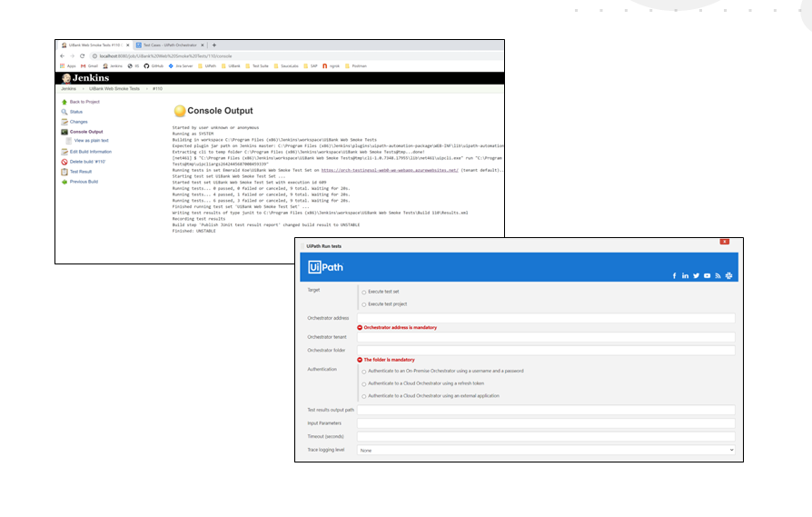This screenshot has height=517, width=812.
Task: Open the GitHub bookmark
Action: 153,65
